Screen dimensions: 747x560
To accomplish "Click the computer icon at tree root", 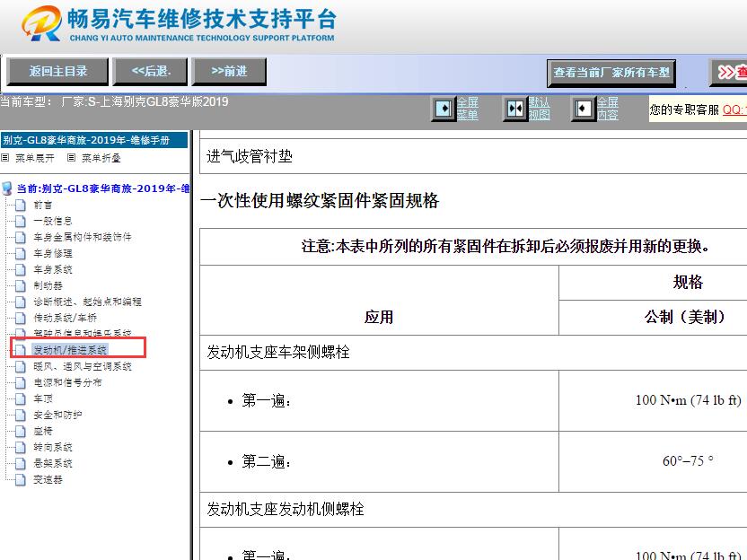I will [x=6, y=188].
